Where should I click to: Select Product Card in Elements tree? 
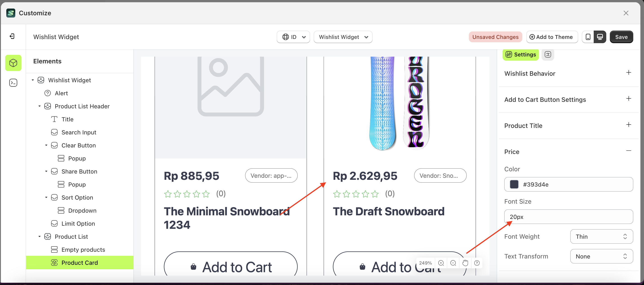point(79,263)
